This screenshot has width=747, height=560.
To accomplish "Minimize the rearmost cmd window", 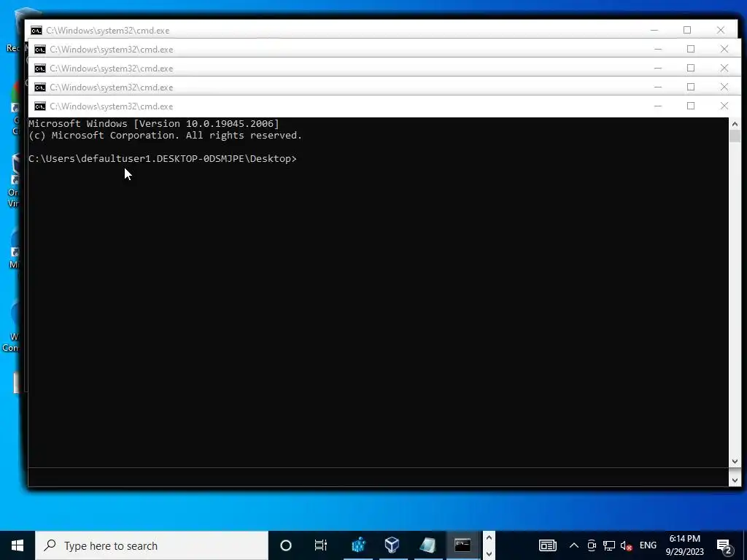I will click(x=654, y=30).
